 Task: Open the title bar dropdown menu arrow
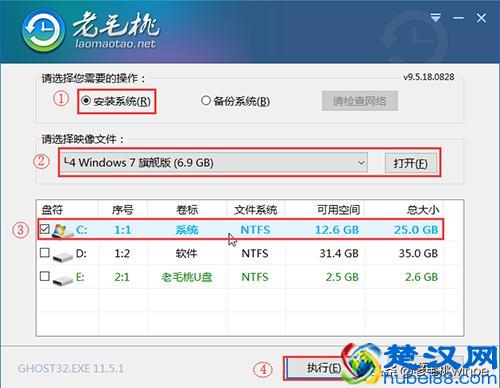pyautogui.click(x=436, y=18)
